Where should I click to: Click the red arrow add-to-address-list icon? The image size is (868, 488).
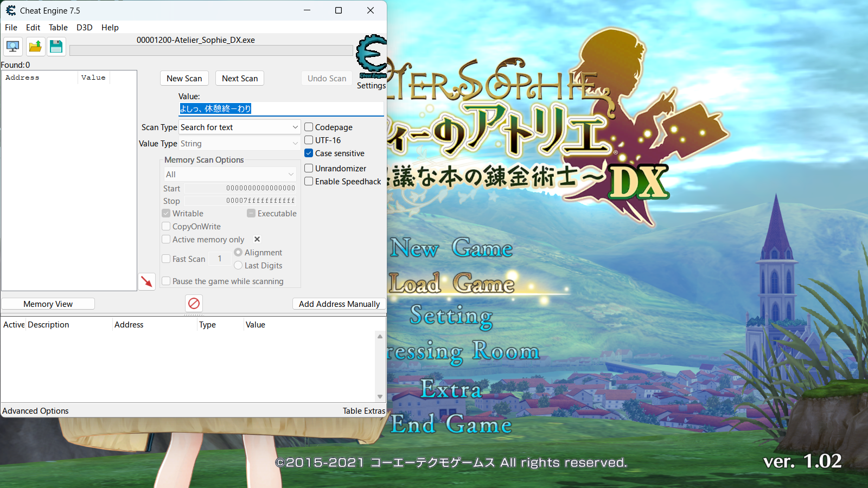(146, 281)
